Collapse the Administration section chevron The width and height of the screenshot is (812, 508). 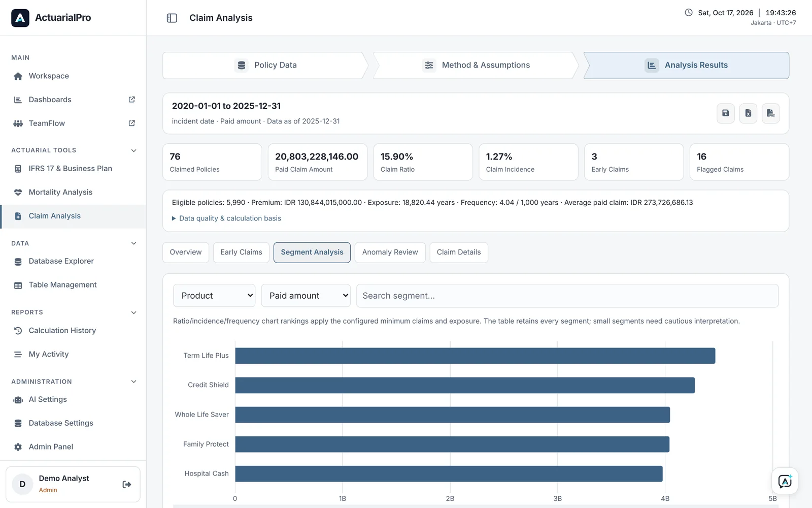pyautogui.click(x=134, y=382)
